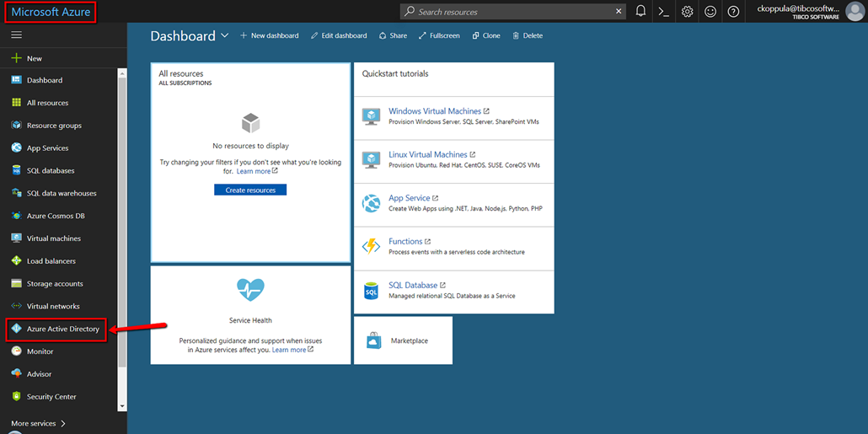868x434 pixels.
Task: Click the Create resources button
Action: coord(250,190)
